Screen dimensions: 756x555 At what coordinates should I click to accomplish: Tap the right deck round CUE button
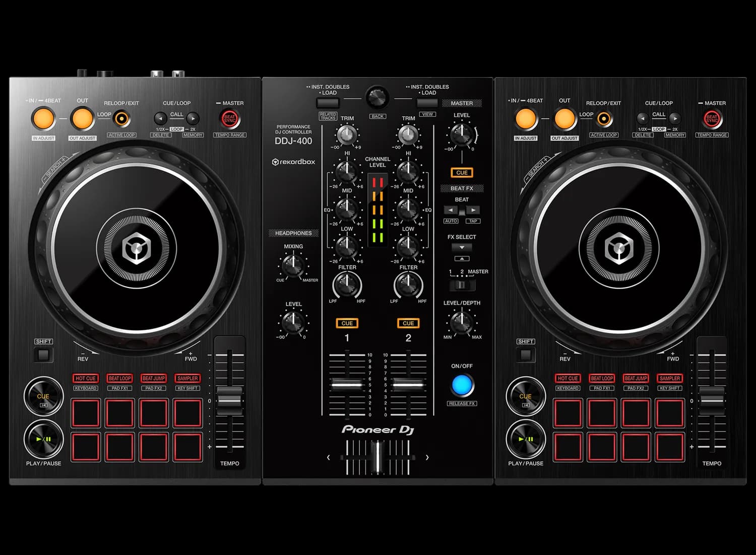point(526,396)
